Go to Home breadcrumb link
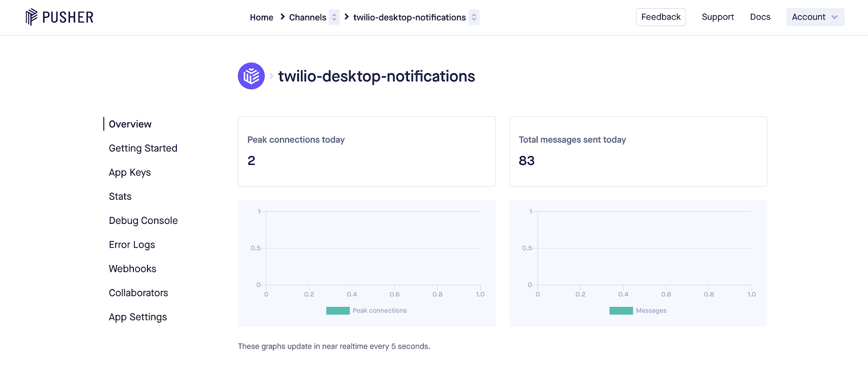 (261, 17)
